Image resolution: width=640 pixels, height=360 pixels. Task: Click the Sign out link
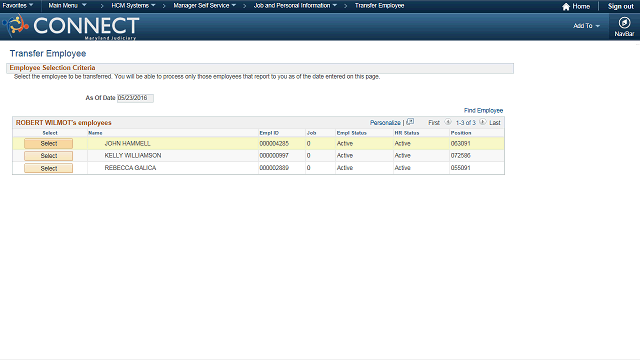click(x=620, y=7)
